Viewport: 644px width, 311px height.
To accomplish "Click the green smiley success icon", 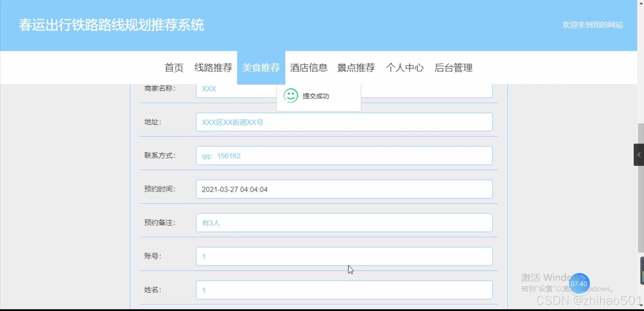I will click(x=291, y=96).
